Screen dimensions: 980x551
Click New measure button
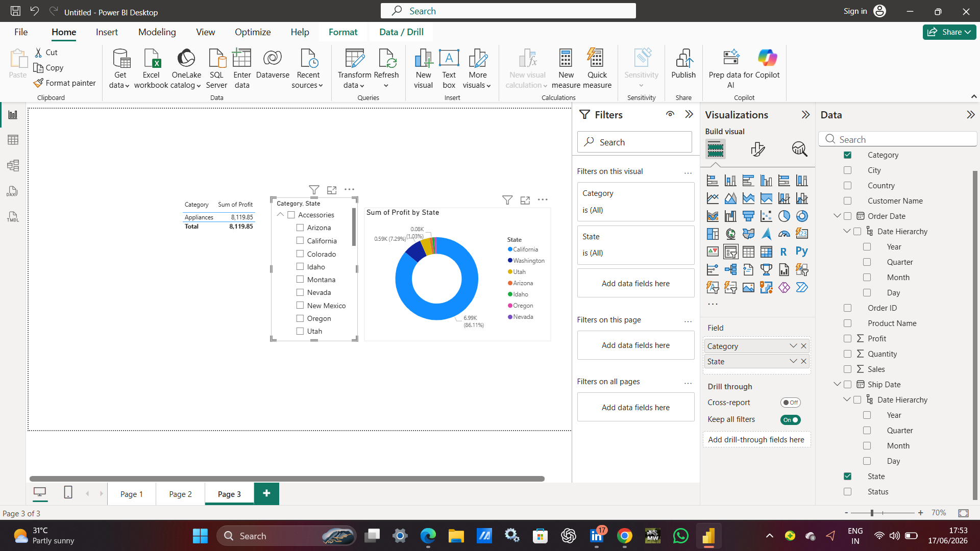[566, 68]
